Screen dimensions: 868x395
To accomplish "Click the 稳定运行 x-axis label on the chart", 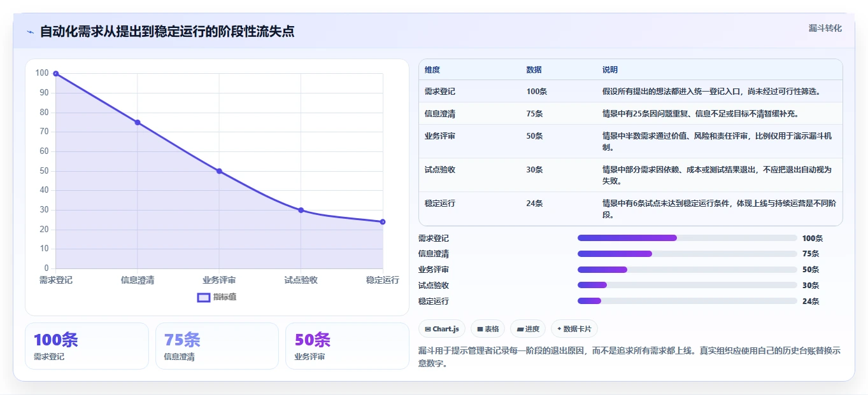I will coord(383,280).
